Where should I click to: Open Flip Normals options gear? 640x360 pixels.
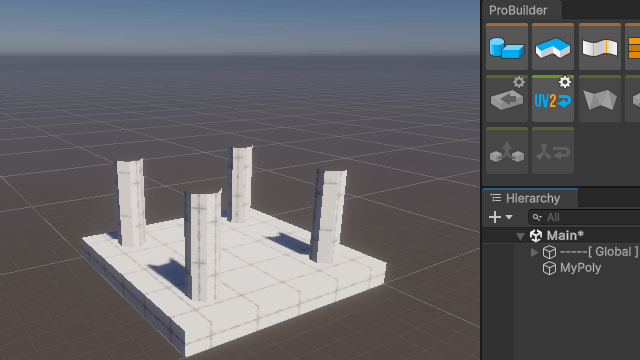click(x=519, y=82)
